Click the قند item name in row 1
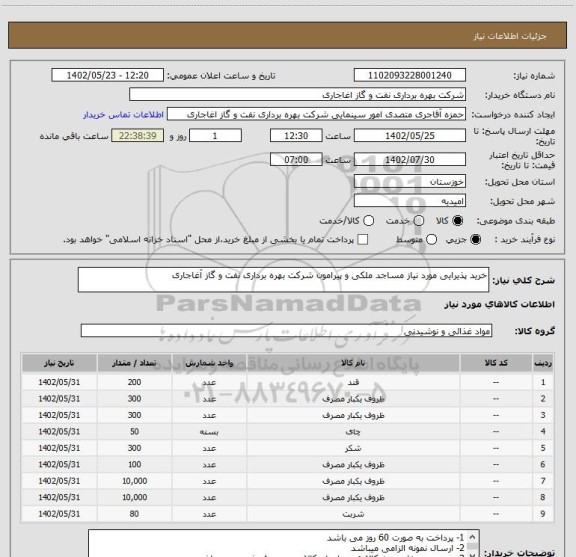Viewport: 576px width, 557px height. pos(353,382)
